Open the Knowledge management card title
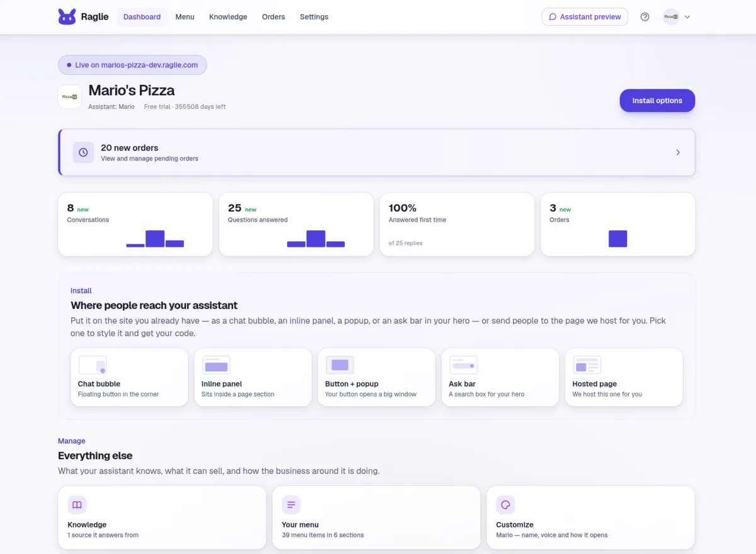Screen dimensions: 756x554 click(87, 524)
